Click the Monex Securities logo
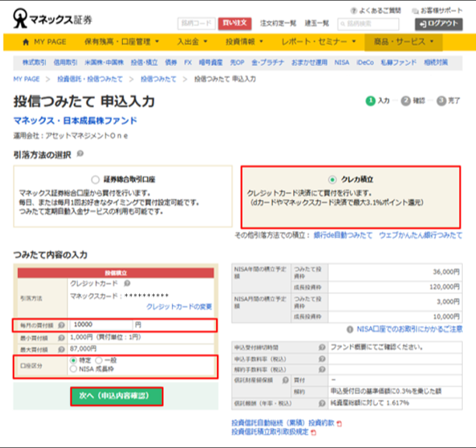The image size is (476, 448). (x=52, y=19)
